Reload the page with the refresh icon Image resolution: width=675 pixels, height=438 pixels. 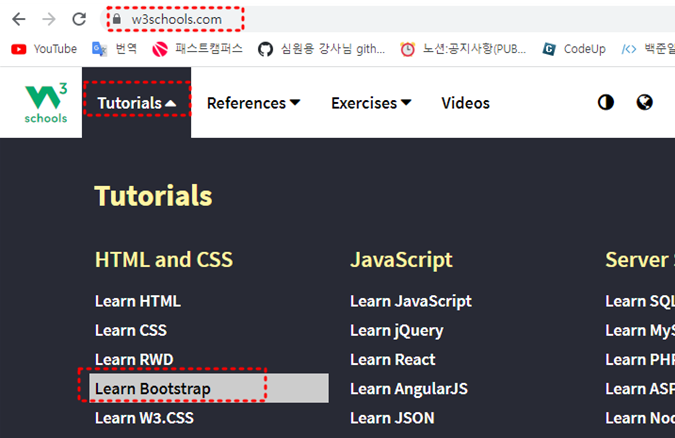pyautogui.click(x=79, y=19)
